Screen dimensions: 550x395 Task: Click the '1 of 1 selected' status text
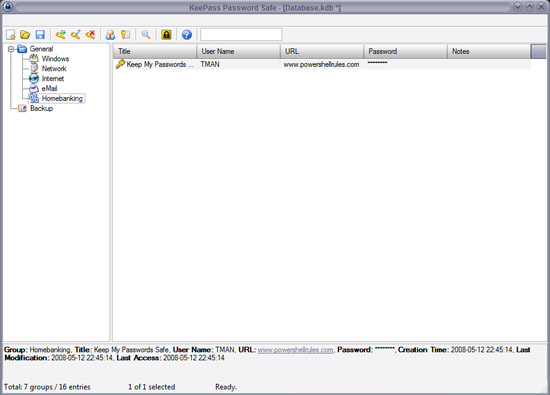152,387
